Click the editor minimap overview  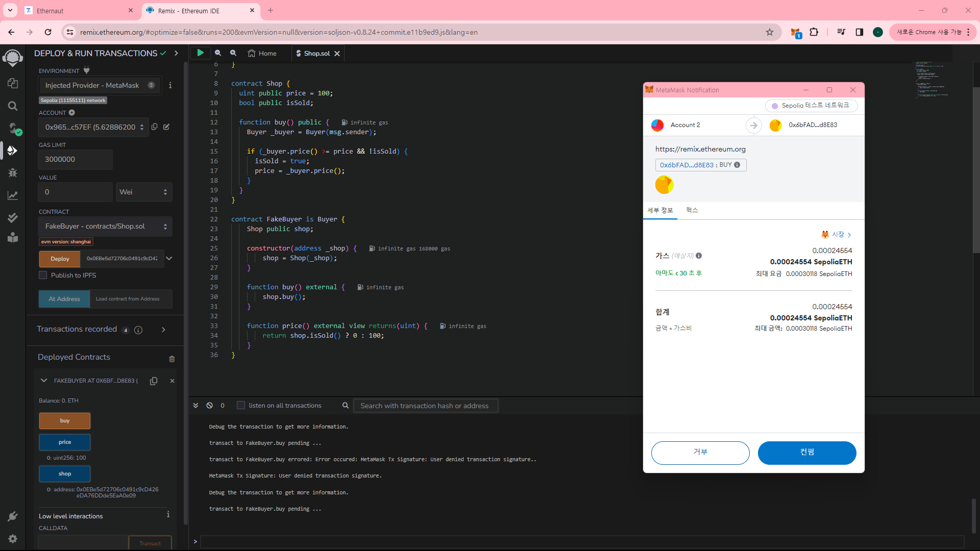(x=932, y=80)
